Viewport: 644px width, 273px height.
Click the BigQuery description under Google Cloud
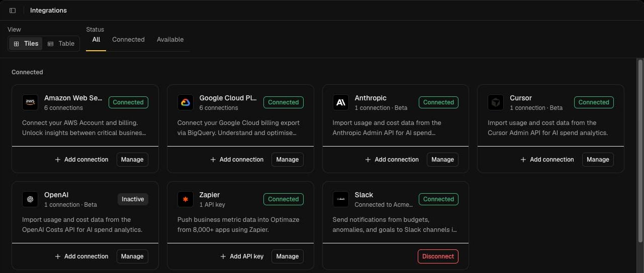point(239,128)
